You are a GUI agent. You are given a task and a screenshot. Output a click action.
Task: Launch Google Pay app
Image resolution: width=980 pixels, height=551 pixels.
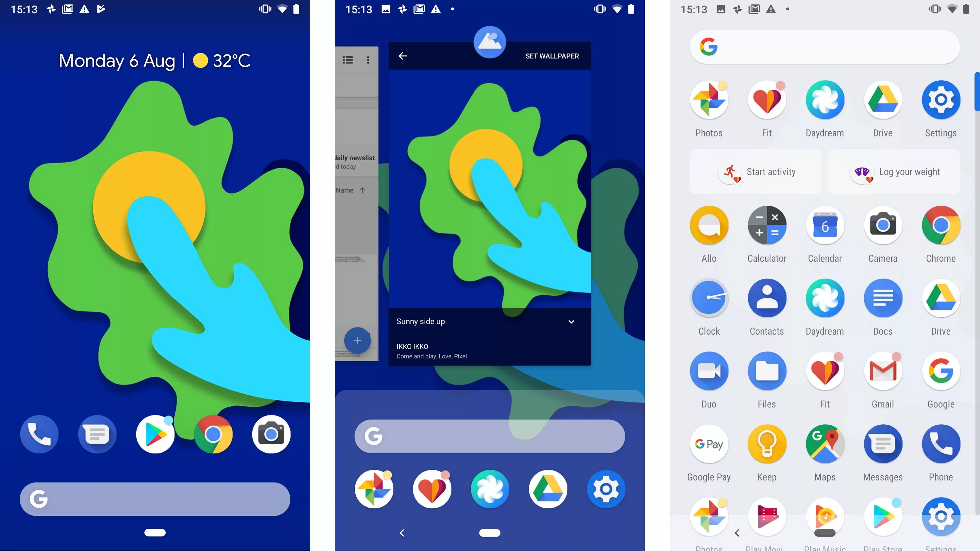click(x=709, y=444)
